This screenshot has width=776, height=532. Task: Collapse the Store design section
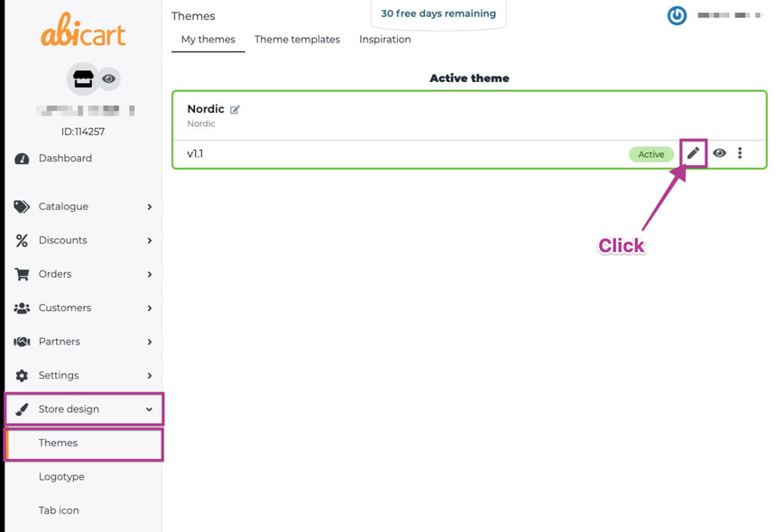click(x=149, y=409)
